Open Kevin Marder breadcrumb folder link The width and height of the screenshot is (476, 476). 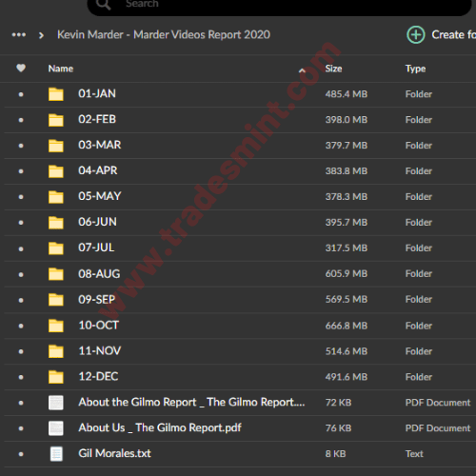(164, 34)
